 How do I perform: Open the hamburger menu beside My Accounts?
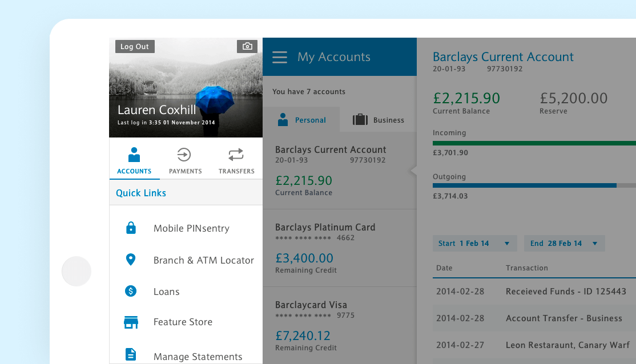click(280, 57)
